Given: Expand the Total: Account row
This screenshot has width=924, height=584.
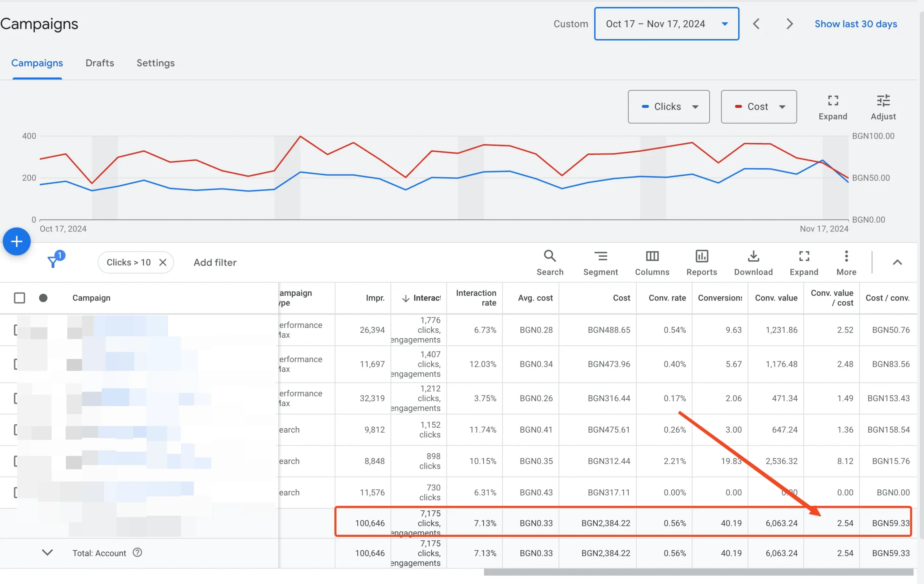Looking at the screenshot, I should [47, 553].
